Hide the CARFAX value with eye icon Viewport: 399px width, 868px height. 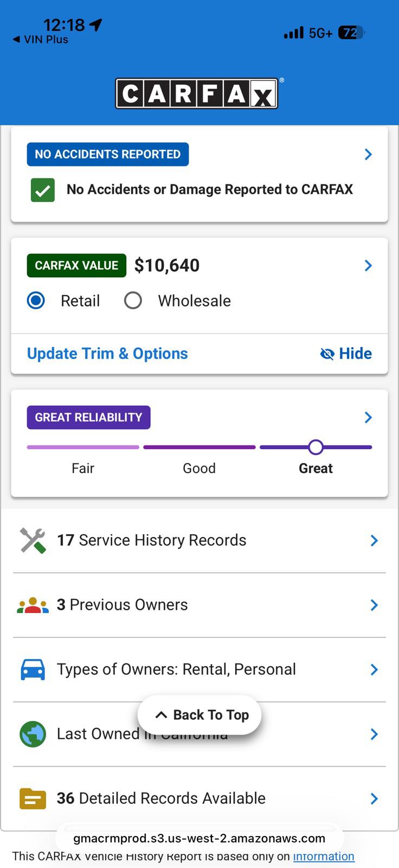[346, 354]
